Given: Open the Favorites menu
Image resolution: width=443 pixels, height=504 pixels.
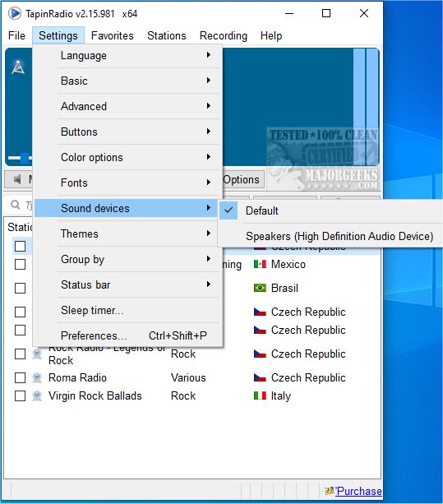Looking at the screenshot, I should 112,35.
